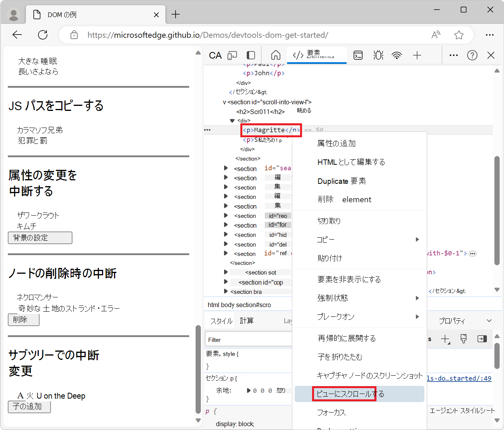The width and height of the screenshot is (504, 430).
Task: Open the ブレークオン submenu arrow
Action: pyautogui.click(x=418, y=317)
